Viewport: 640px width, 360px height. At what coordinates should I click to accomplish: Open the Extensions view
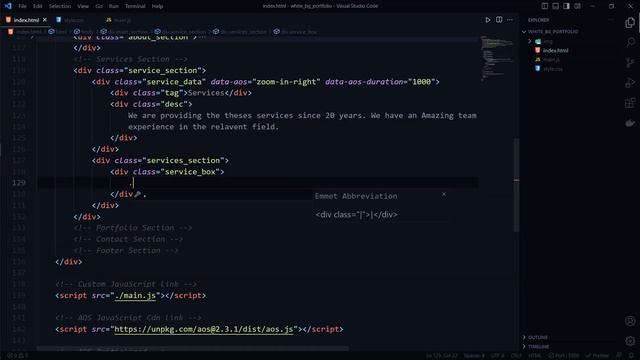tap(630, 103)
